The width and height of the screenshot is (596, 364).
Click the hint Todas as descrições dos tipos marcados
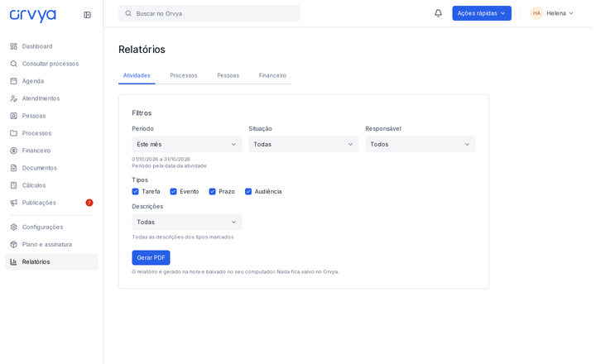tap(182, 237)
